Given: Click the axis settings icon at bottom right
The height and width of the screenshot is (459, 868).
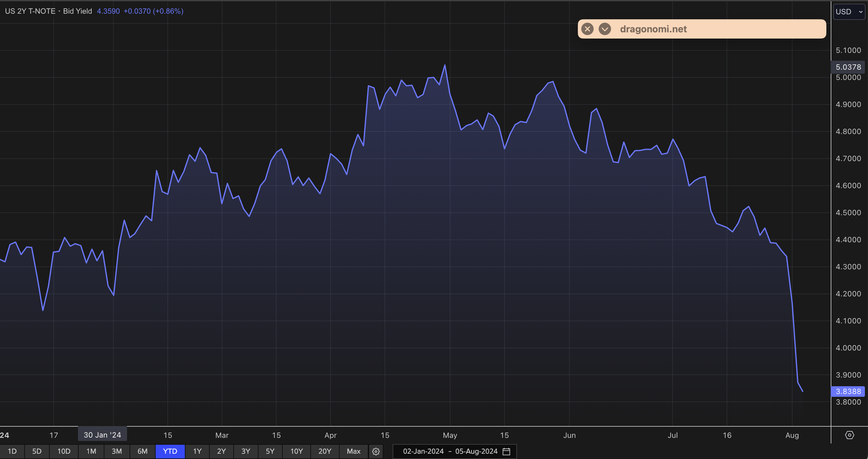Looking at the screenshot, I should (x=849, y=435).
